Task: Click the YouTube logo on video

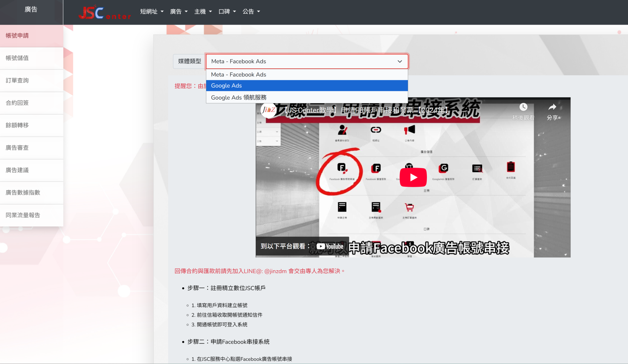Action: tap(330, 246)
